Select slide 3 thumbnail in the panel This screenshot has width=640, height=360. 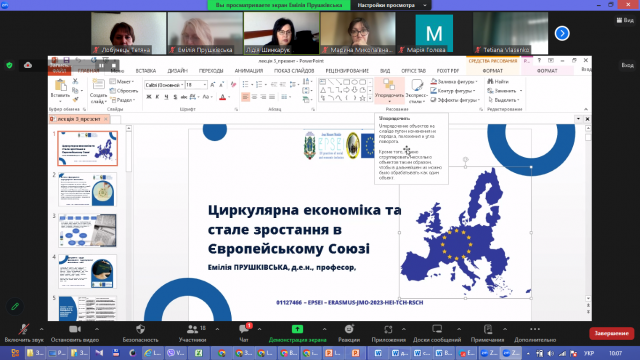click(87, 230)
